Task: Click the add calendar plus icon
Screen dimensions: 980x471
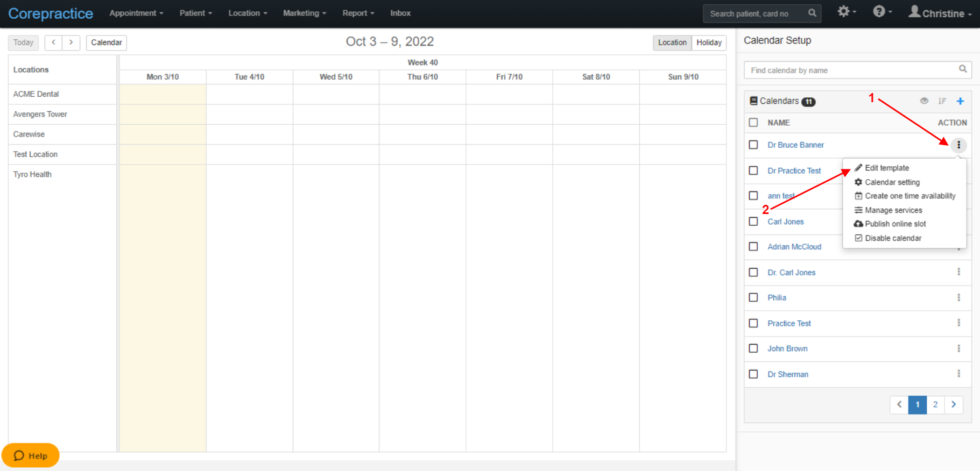Action: (960, 101)
